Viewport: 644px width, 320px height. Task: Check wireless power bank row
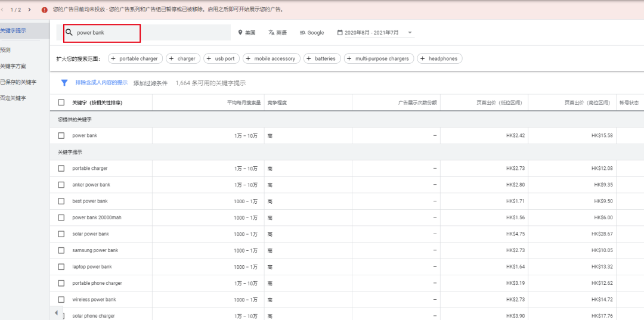click(61, 300)
